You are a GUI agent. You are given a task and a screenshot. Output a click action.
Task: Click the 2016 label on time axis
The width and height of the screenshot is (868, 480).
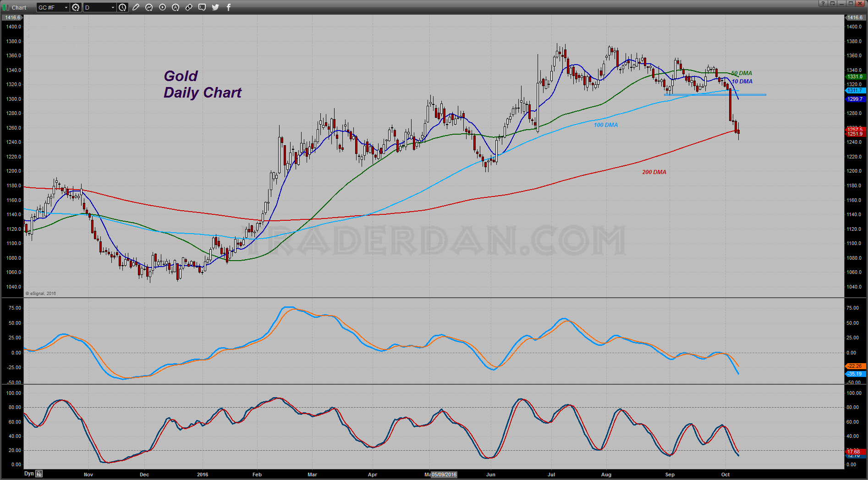point(203,475)
